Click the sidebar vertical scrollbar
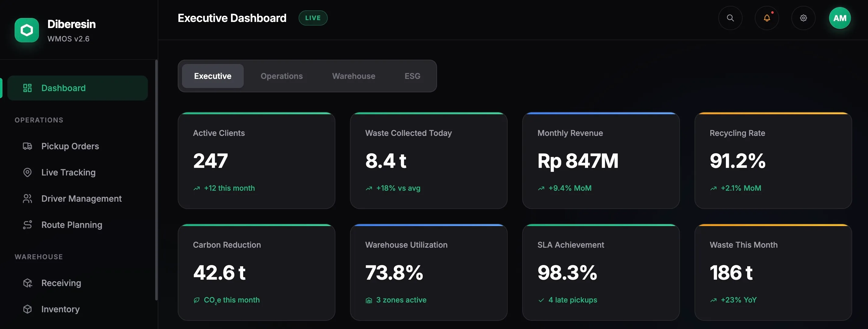The height and width of the screenshot is (329, 868). pyautogui.click(x=156, y=180)
